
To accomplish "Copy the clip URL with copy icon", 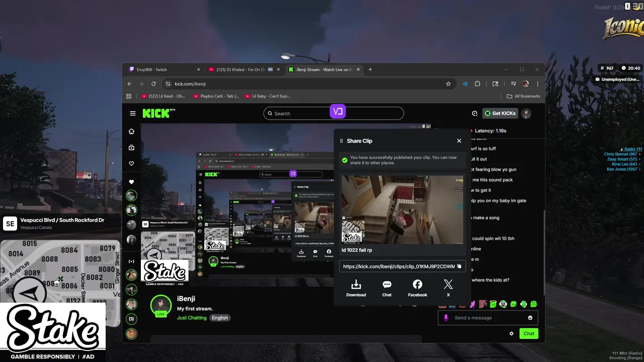I will point(459,266).
